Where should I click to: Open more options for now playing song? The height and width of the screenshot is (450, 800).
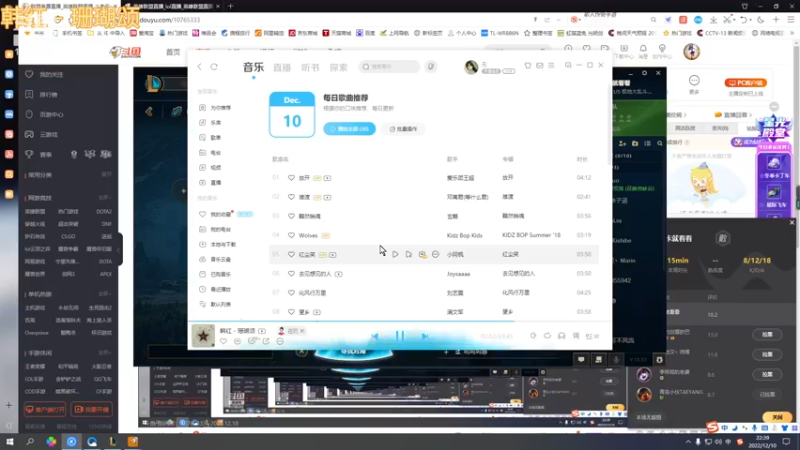280,341
